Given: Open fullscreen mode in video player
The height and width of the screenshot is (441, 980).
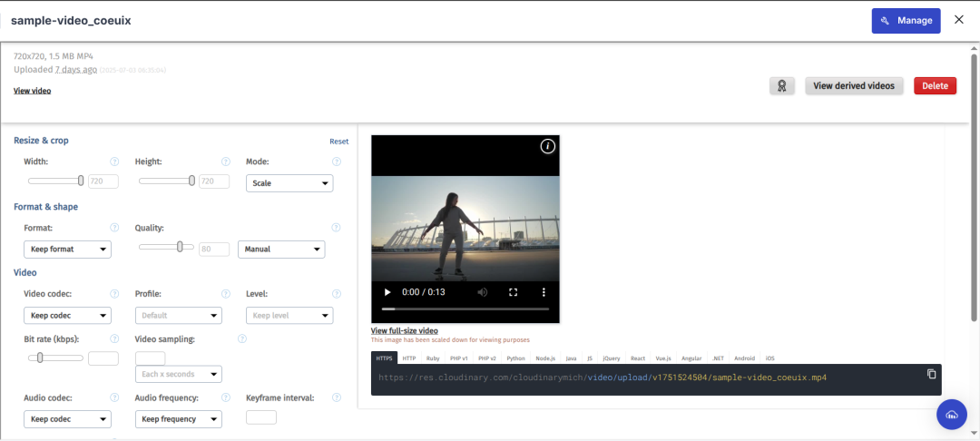Looking at the screenshot, I should pyautogui.click(x=513, y=291).
